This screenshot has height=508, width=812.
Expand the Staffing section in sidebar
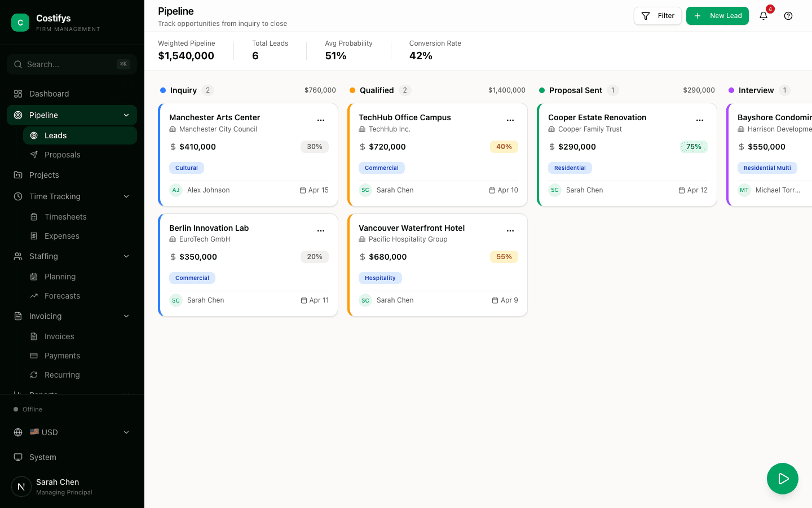pyautogui.click(x=126, y=256)
